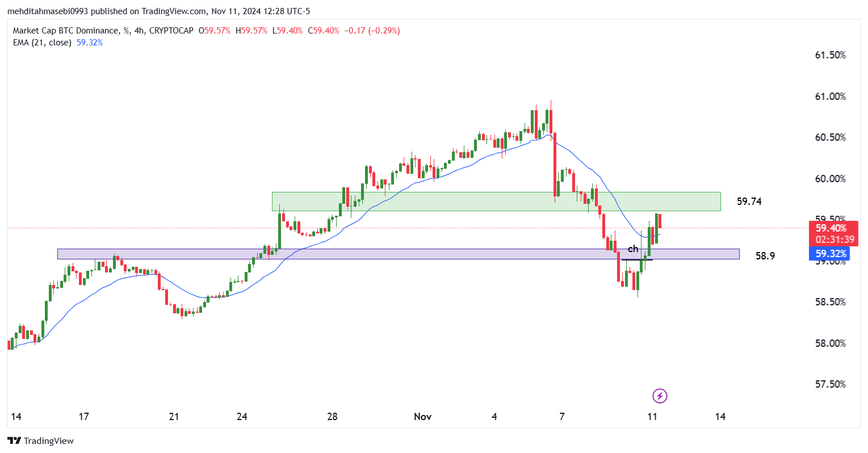Click the 59.74 resistance zone label
Viewport: 868px width, 453px height.
(749, 202)
